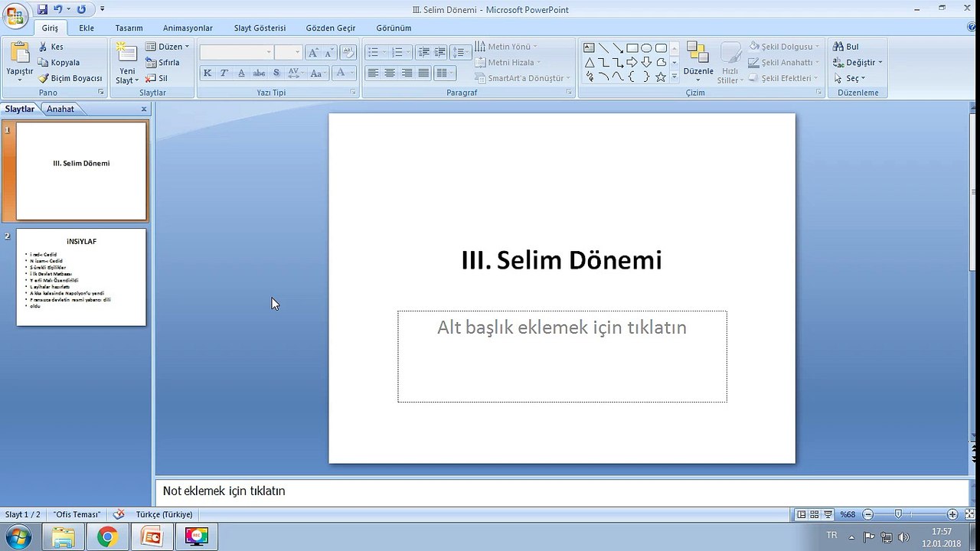Click the notes area Not eklemek

point(562,491)
